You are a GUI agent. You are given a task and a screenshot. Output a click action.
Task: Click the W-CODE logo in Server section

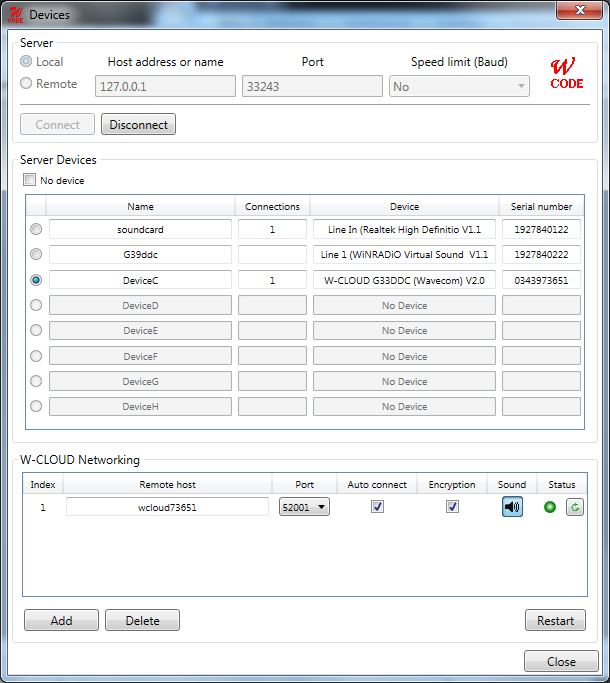566,74
